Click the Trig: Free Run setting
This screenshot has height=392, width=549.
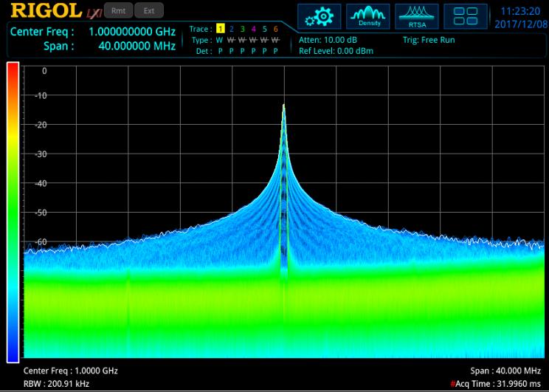click(429, 40)
